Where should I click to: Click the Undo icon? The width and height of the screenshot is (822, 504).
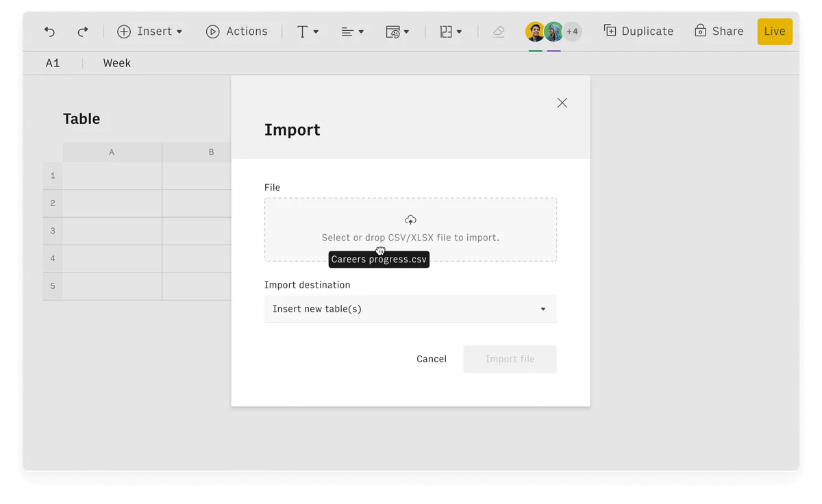click(x=48, y=32)
